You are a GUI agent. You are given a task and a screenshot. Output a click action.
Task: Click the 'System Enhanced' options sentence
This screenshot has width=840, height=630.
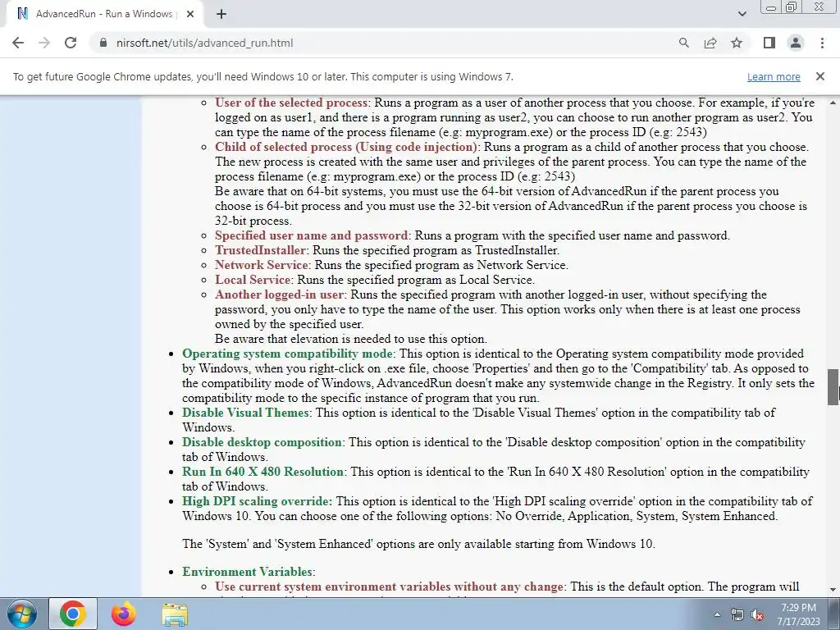tap(418, 544)
